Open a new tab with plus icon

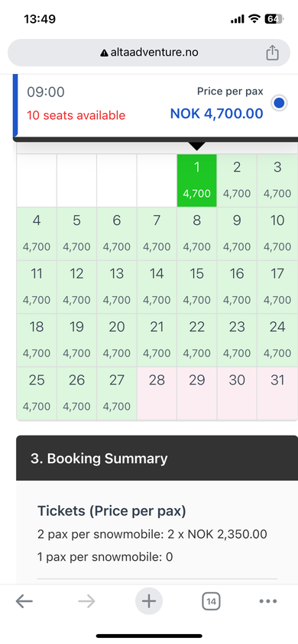coord(149,601)
